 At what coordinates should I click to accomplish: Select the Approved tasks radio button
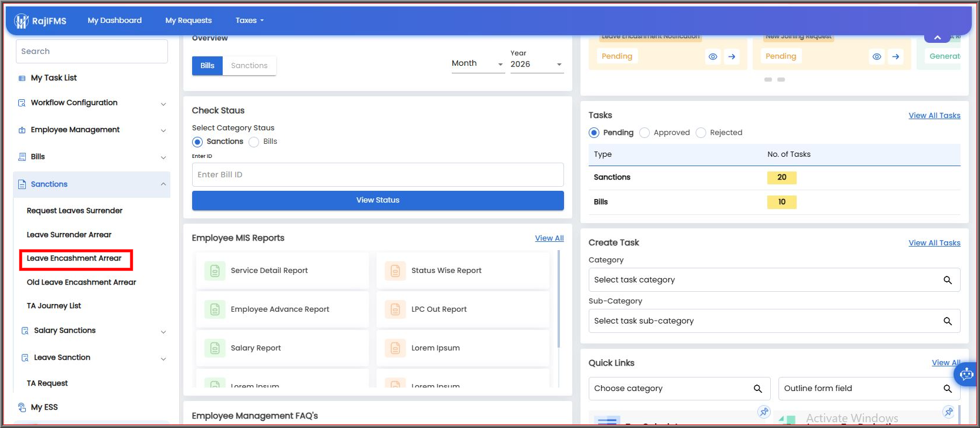(x=645, y=133)
